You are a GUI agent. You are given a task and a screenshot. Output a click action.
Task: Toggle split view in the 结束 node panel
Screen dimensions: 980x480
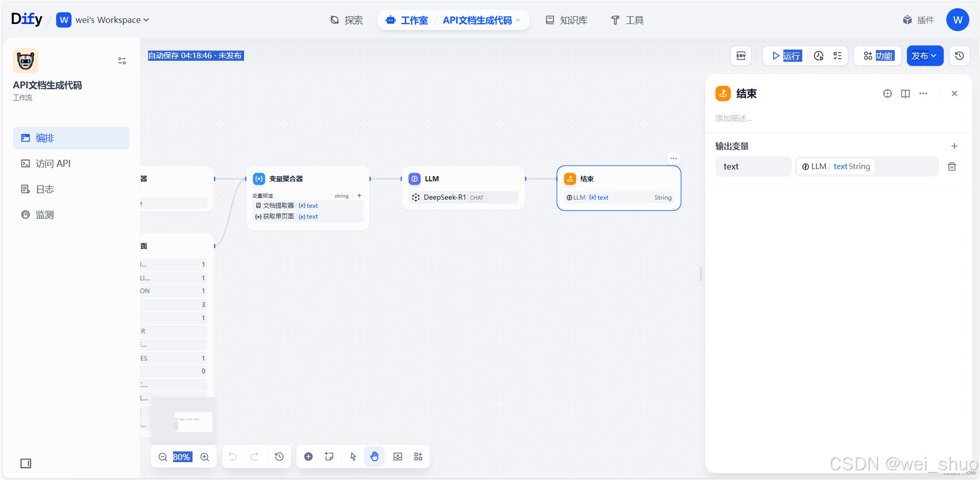(905, 93)
